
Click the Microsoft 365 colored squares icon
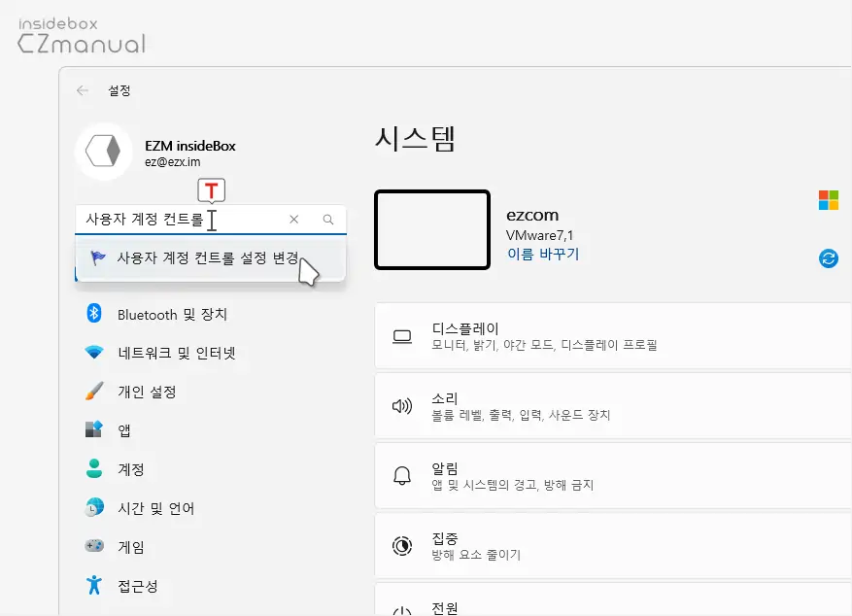point(827,199)
